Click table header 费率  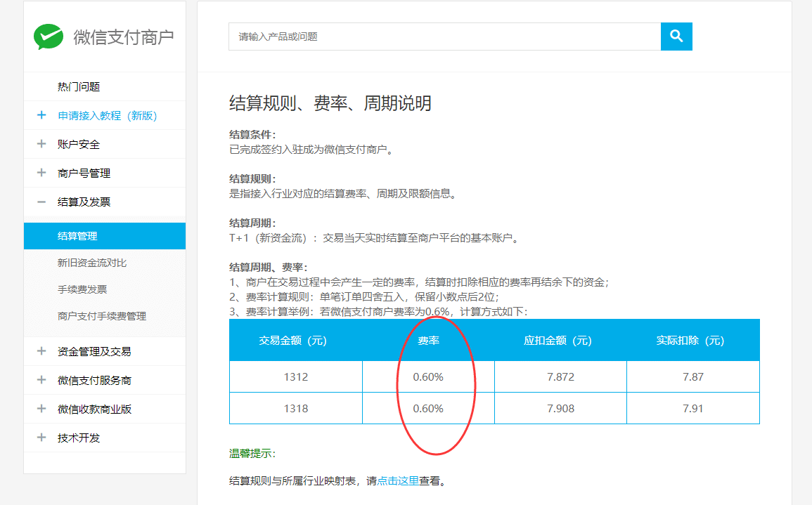428,341
